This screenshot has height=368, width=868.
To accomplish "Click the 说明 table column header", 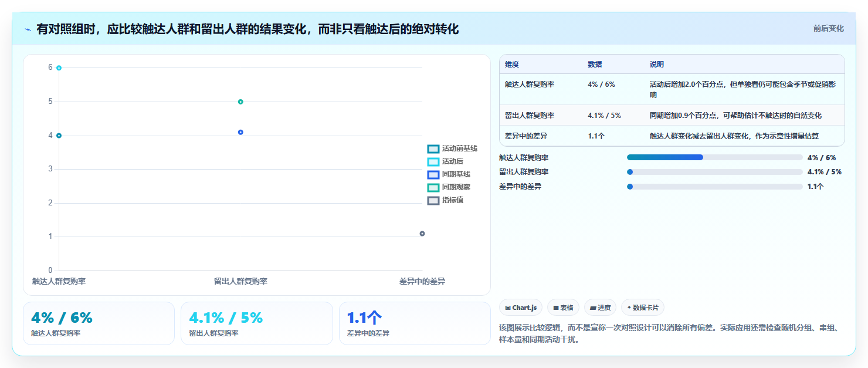I will tap(657, 65).
